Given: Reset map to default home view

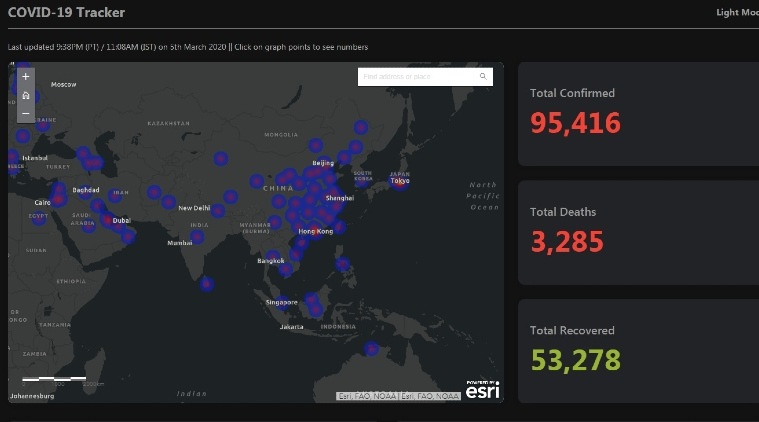Looking at the screenshot, I should point(25,95).
